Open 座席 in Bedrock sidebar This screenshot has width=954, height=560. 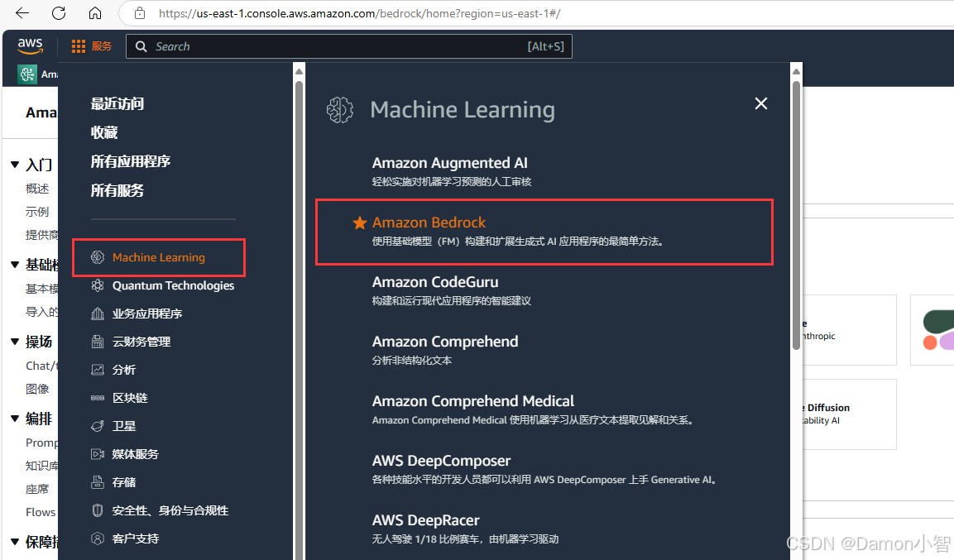[37, 489]
